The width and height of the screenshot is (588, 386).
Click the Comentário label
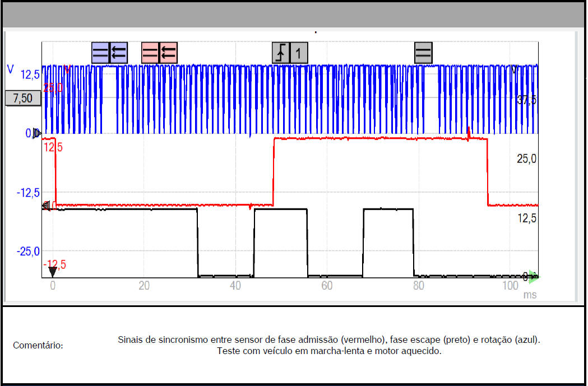coord(38,346)
